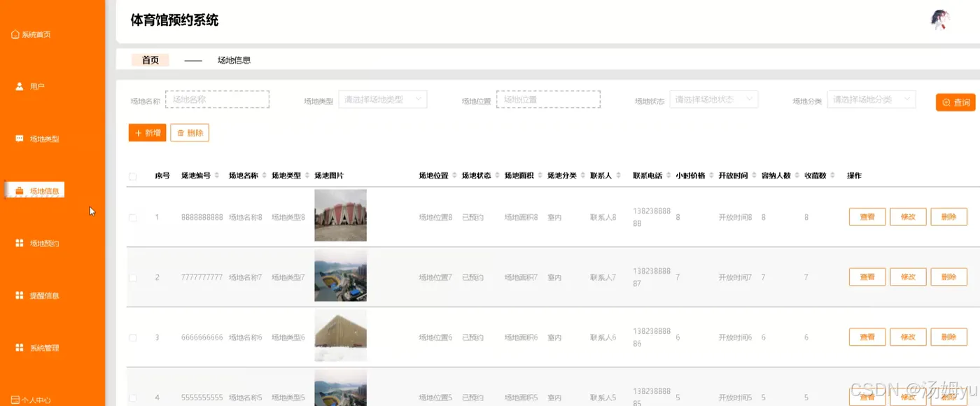Sort by 收藏数 column arrows
Image resolution: width=980 pixels, height=406 pixels.
(x=832, y=176)
